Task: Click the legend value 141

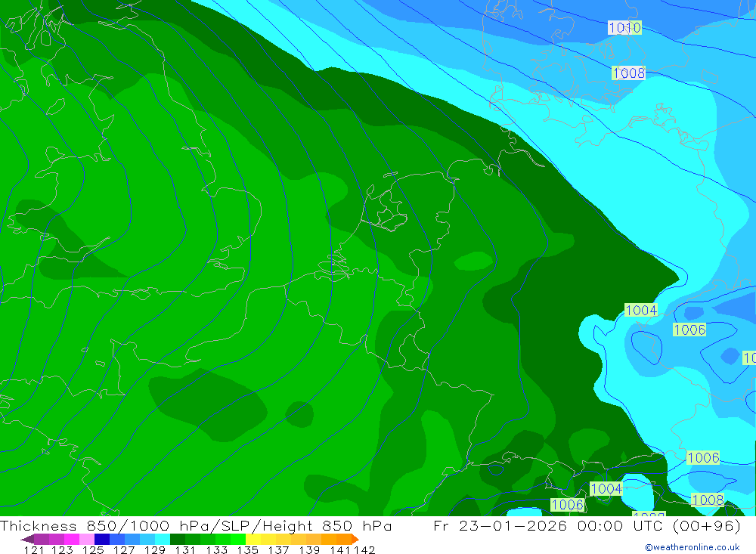Action: tap(340, 550)
